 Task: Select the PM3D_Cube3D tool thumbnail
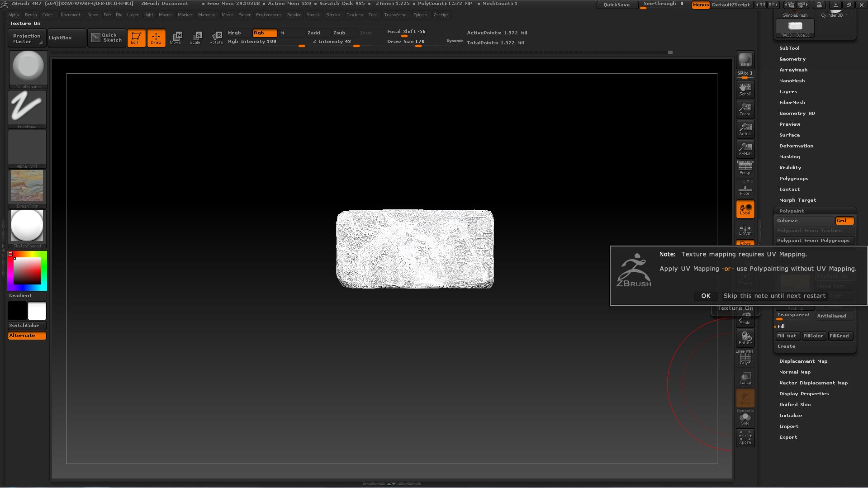[x=795, y=29]
